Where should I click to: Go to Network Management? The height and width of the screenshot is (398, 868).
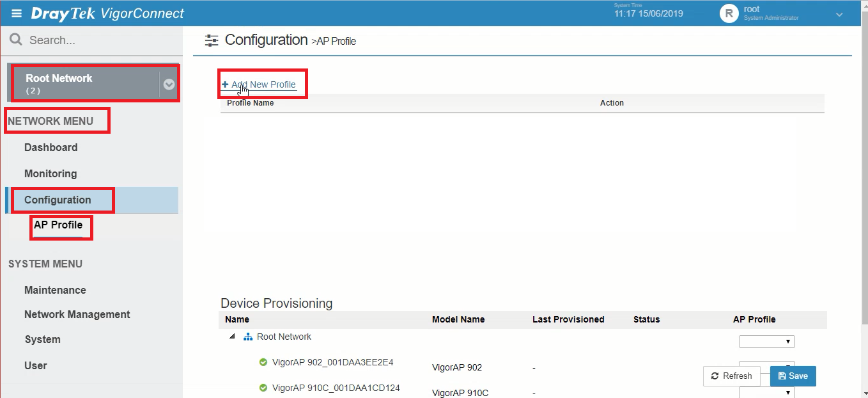tap(77, 314)
